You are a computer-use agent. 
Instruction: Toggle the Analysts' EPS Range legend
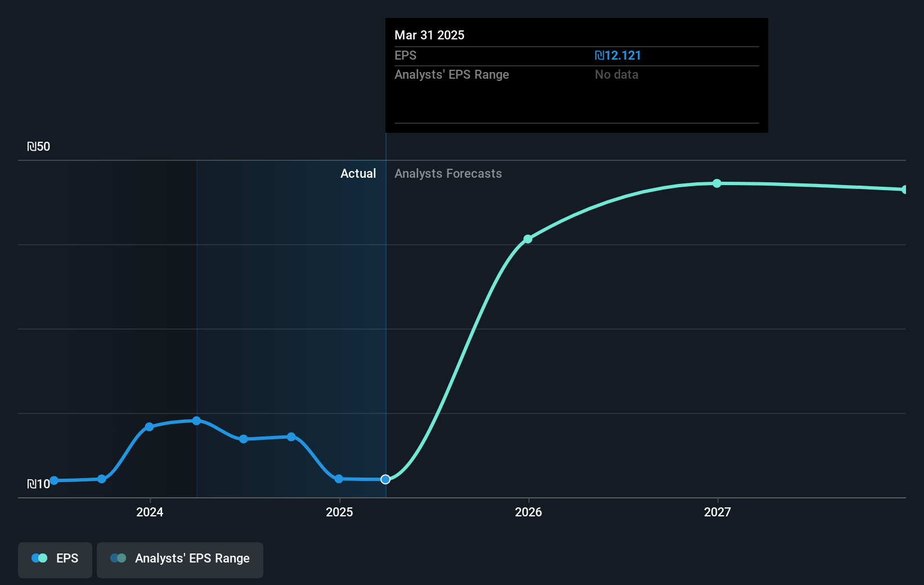(180, 560)
